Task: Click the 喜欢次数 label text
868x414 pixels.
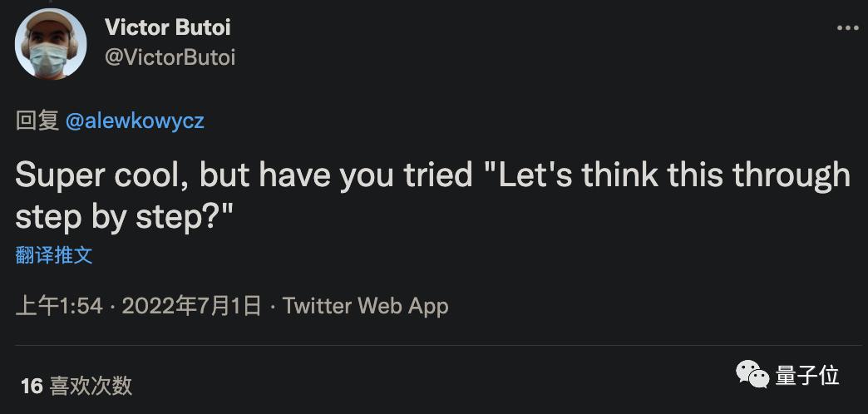Action: pos(91,386)
